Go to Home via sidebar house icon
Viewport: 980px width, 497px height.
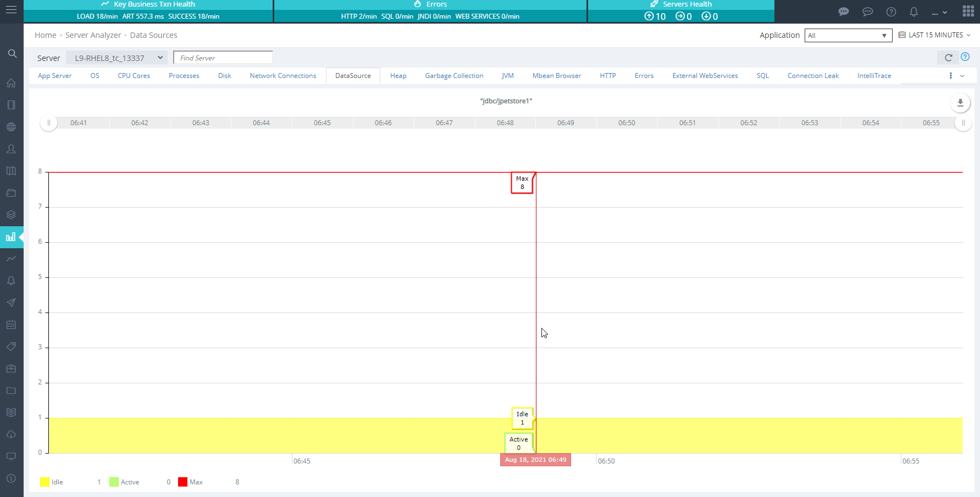click(11, 83)
